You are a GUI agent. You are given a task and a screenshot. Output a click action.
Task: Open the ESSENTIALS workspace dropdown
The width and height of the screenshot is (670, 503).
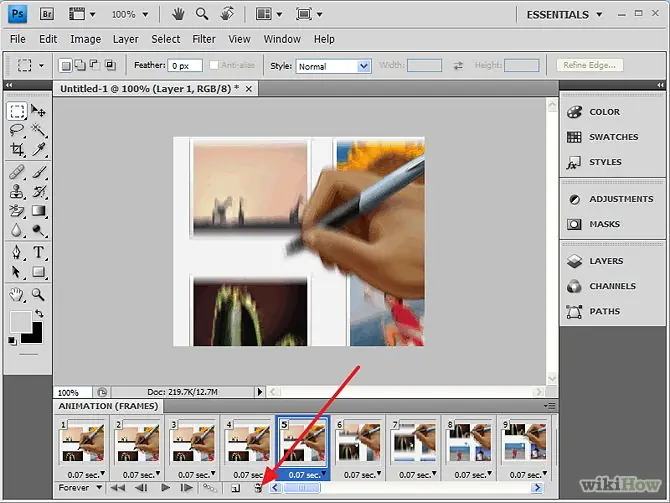564,15
